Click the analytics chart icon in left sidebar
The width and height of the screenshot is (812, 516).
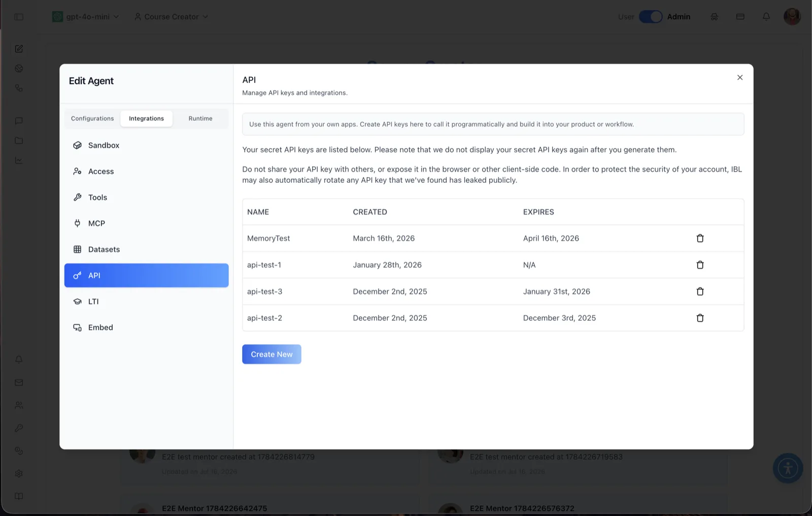(19, 160)
